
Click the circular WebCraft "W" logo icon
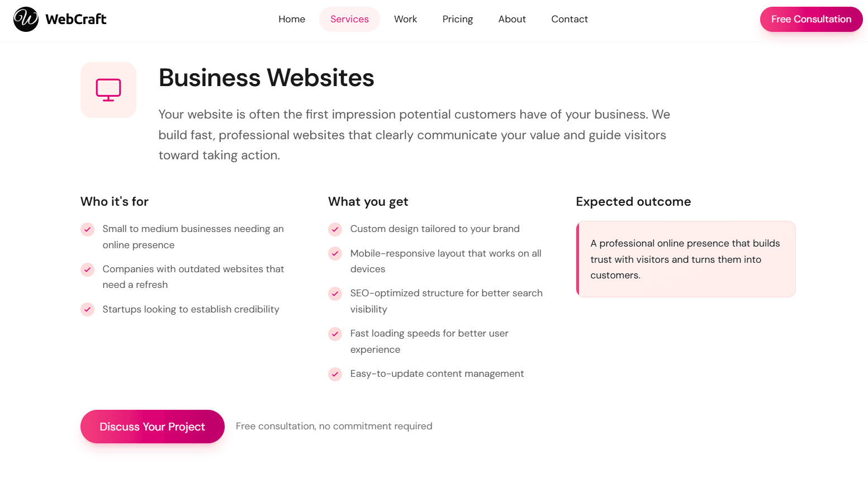click(25, 19)
